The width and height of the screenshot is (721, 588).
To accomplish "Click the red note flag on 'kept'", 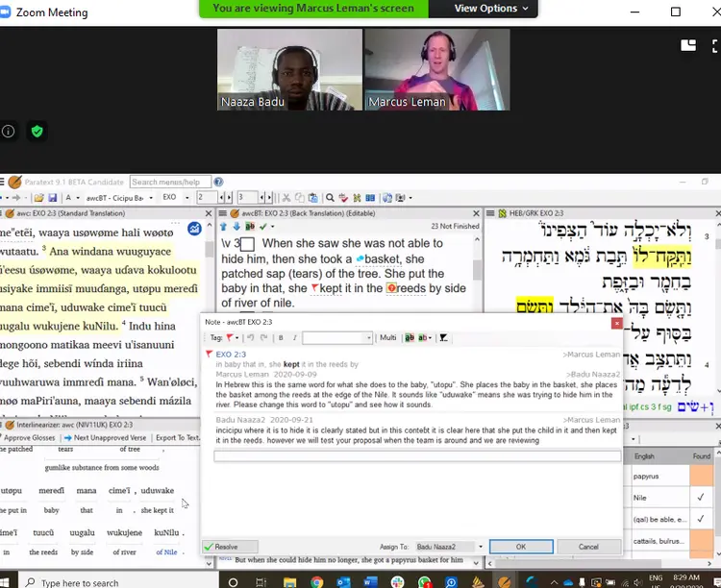I will pyautogui.click(x=313, y=288).
